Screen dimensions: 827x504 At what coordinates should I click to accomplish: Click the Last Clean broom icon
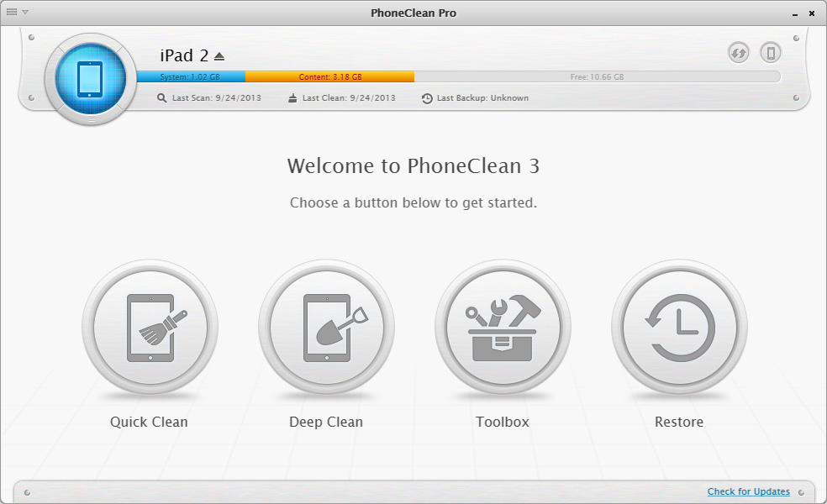tap(292, 98)
